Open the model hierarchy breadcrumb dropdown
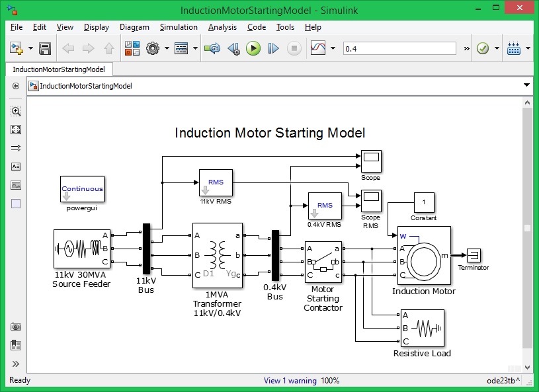Image resolution: width=539 pixels, height=392 pixels. click(x=526, y=85)
